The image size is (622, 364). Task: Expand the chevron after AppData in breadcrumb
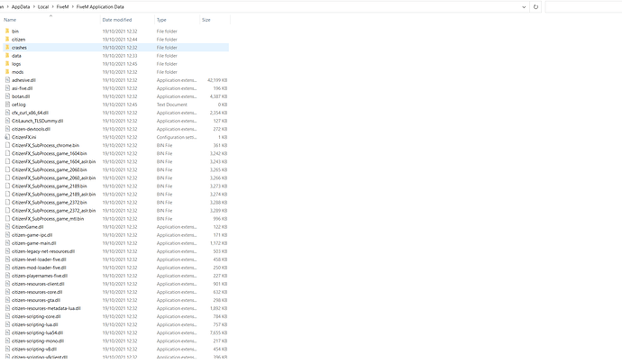point(33,6)
